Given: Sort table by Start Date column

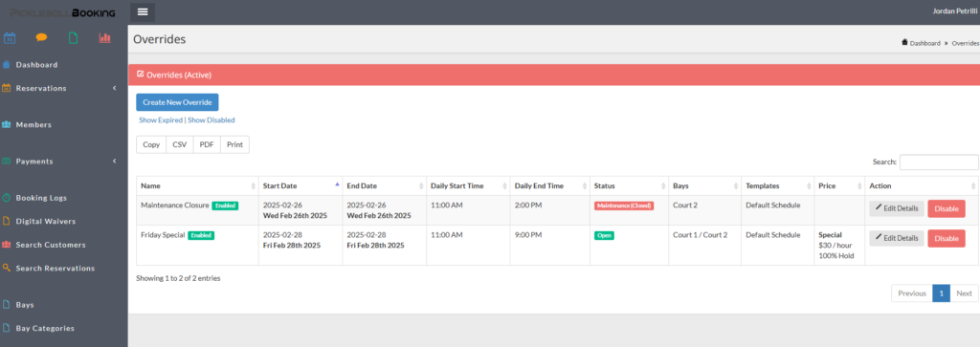Looking at the screenshot, I should pyautogui.click(x=301, y=185).
